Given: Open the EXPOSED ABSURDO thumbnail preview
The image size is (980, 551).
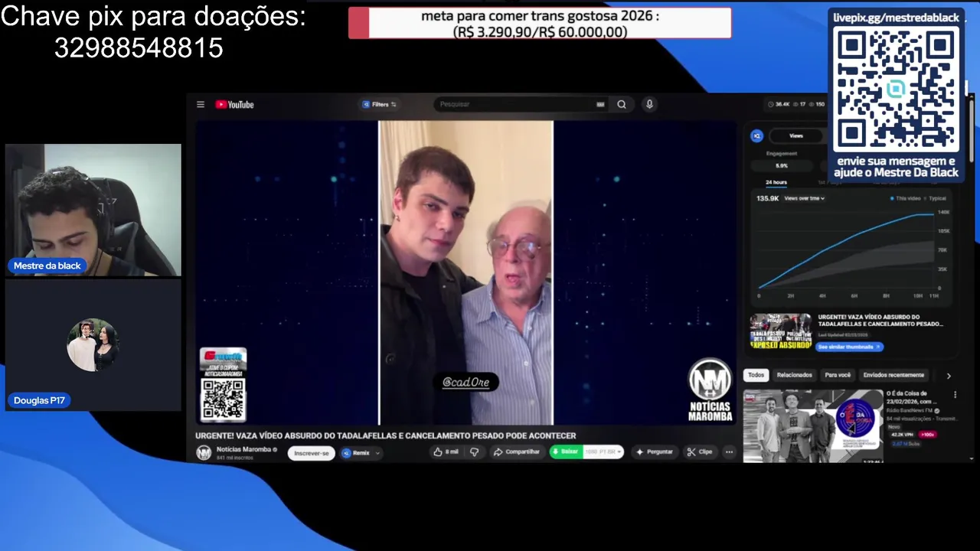Looking at the screenshot, I should [x=780, y=331].
